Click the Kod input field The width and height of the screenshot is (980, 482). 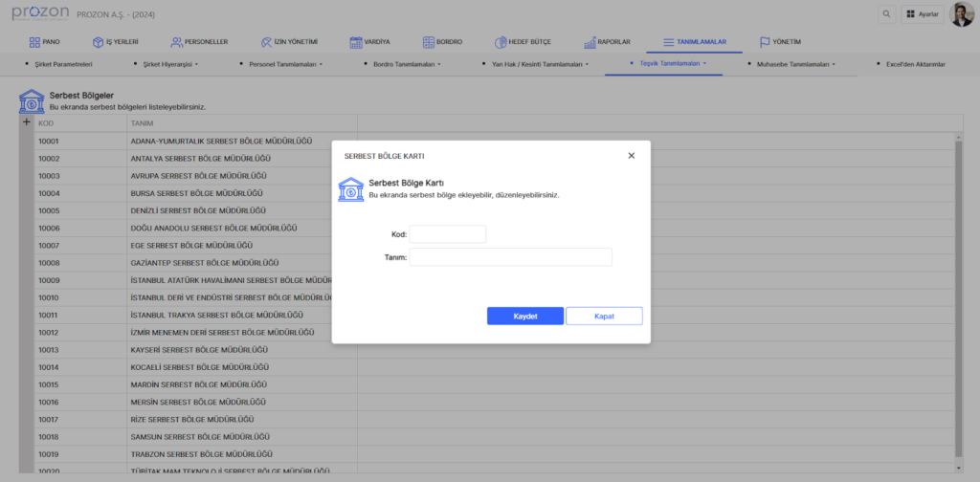pos(447,234)
